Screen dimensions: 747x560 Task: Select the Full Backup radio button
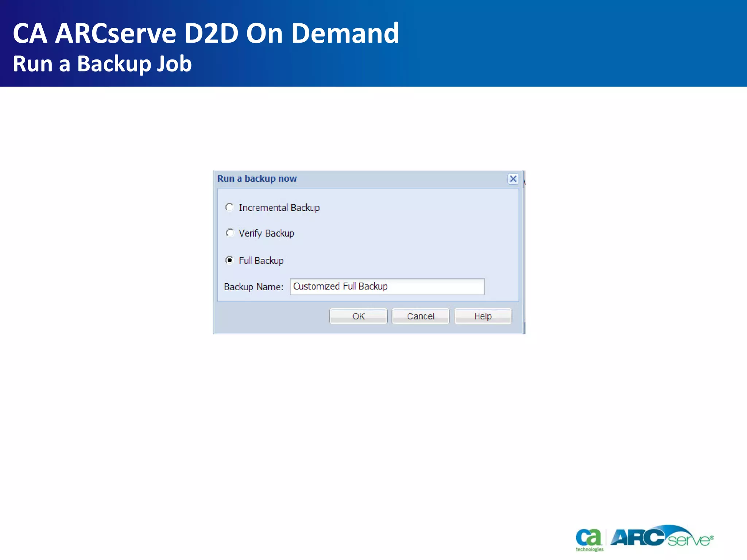coord(229,260)
